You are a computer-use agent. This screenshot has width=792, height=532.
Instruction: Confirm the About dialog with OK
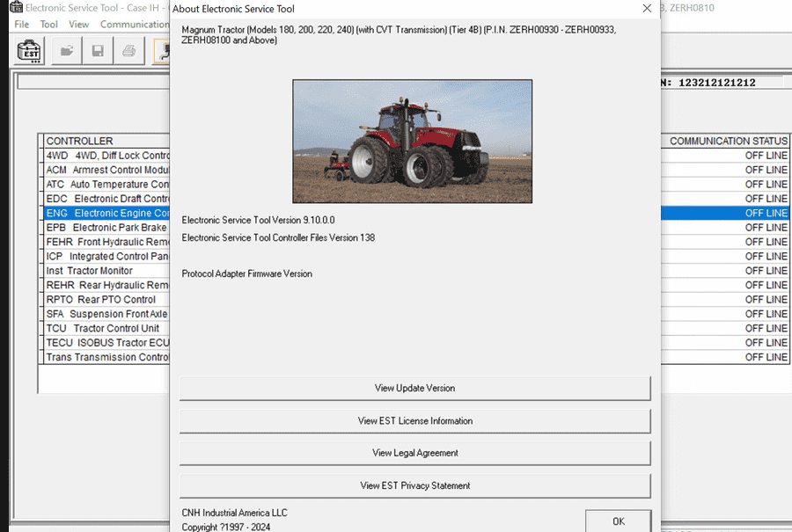coord(618,521)
